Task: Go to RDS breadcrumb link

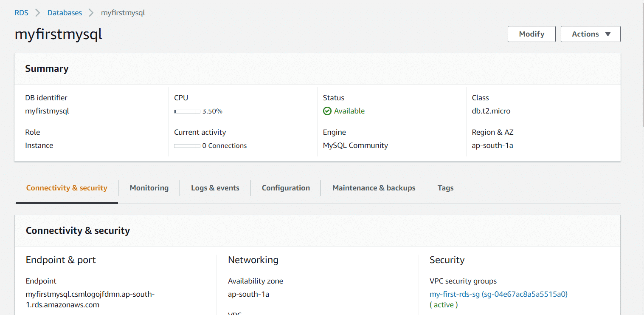Action: click(x=22, y=13)
